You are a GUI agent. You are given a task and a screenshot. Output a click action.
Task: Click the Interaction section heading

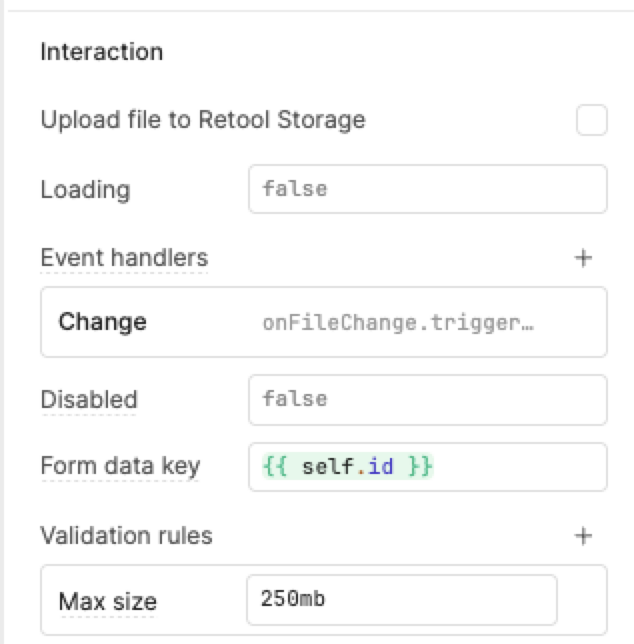point(101,51)
